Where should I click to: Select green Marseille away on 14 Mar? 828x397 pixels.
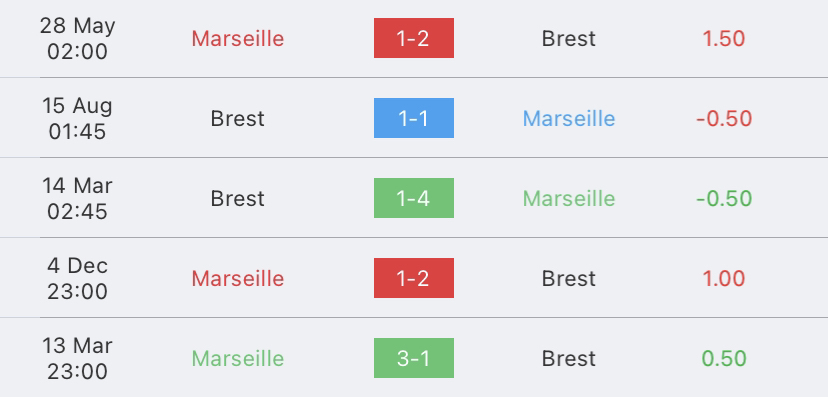[569, 198]
